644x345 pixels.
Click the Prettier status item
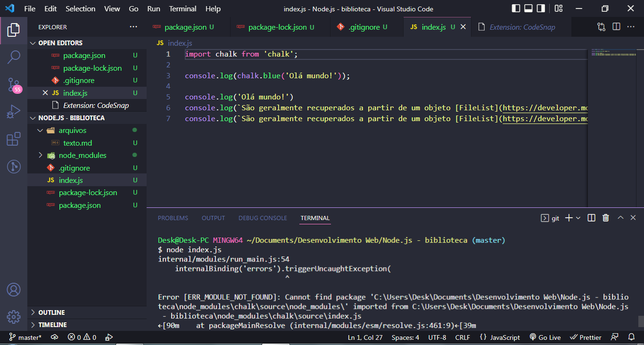pos(586,337)
